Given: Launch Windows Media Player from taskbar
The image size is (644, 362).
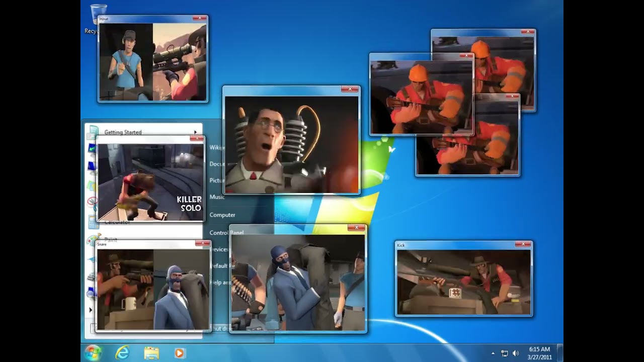Looking at the screenshot, I should pos(180,353).
